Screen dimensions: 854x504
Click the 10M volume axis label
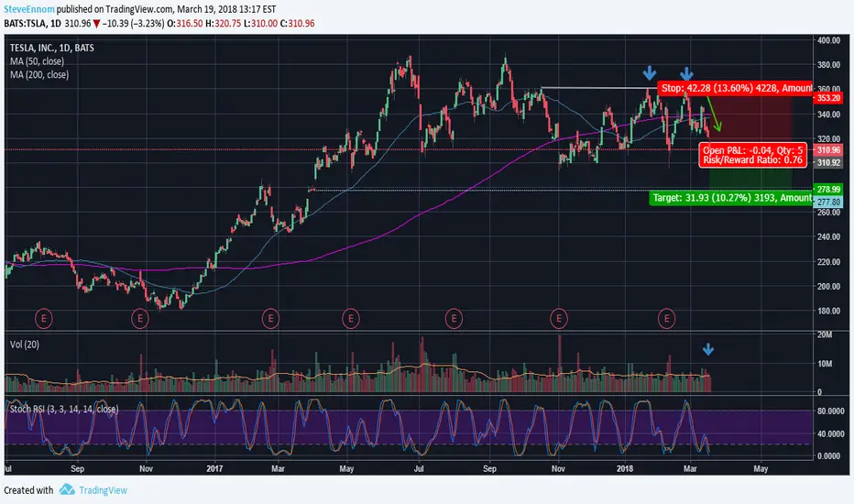point(825,364)
